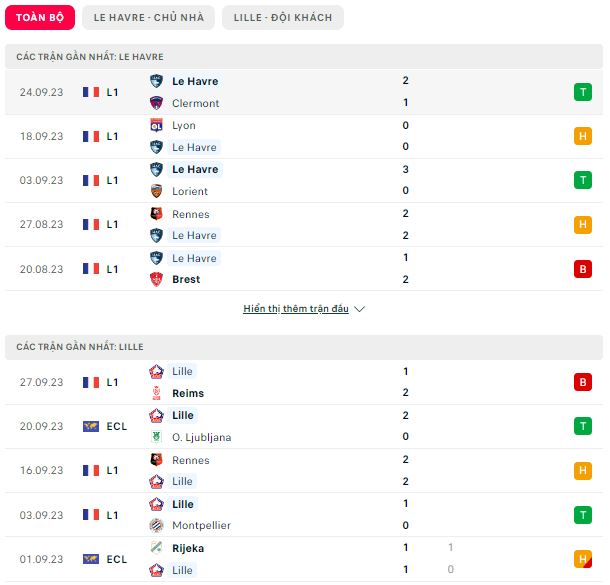610x585 pixels.
Task: Click the half-red H badge for Rijeka match
Action: [582, 559]
